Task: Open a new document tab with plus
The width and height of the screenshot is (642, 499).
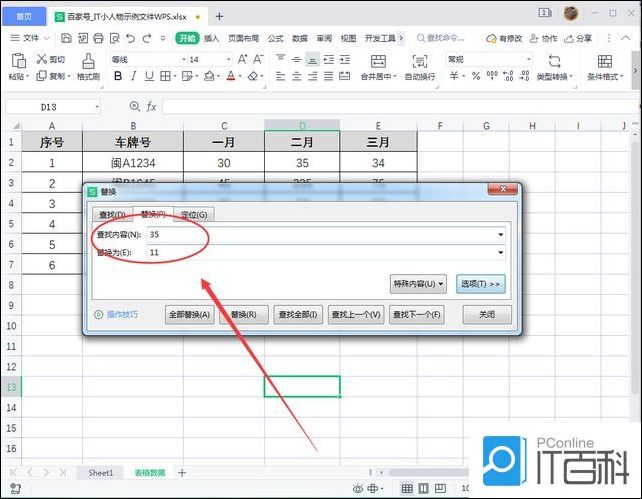Action: 219,16
